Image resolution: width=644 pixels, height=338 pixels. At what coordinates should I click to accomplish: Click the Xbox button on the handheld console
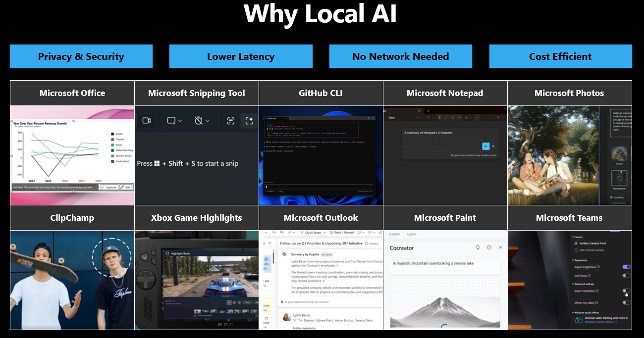144,258
